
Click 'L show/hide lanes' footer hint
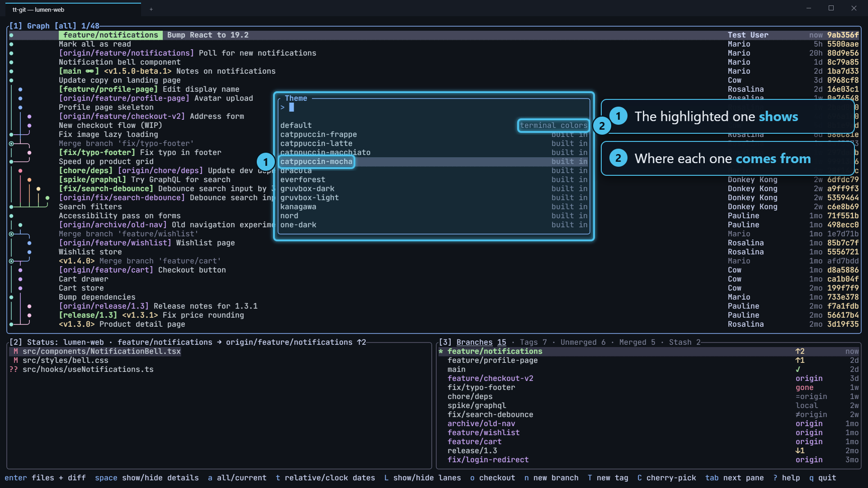pyautogui.click(x=423, y=478)
